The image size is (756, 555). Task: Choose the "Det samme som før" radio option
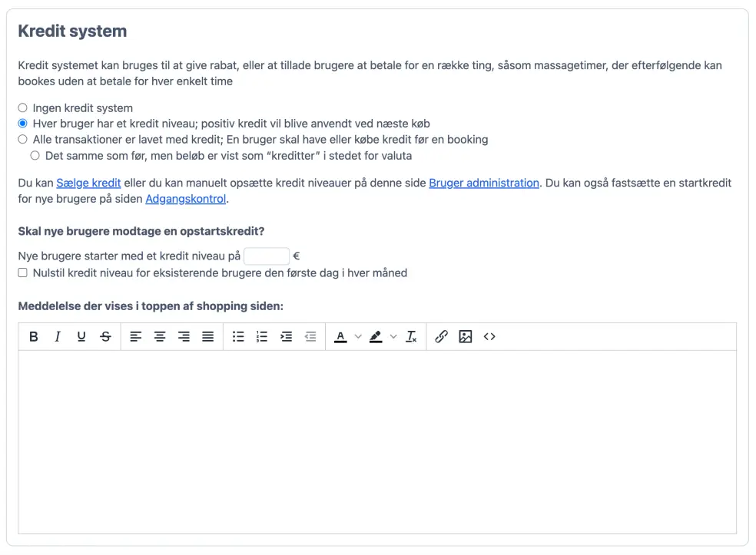(x=35, y=156)
